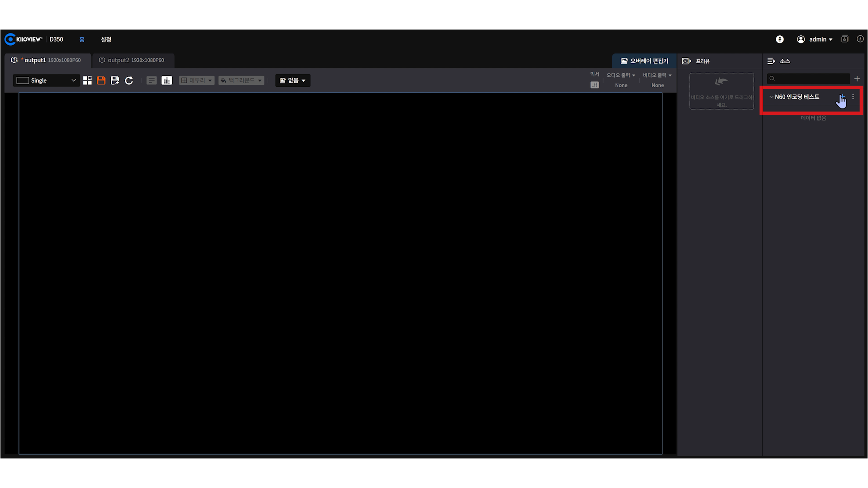Click the refresh layout icon

[129, 80]
